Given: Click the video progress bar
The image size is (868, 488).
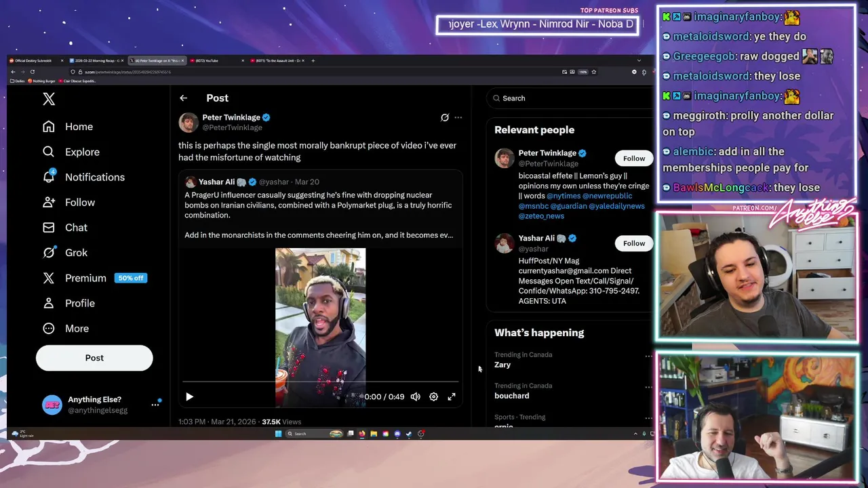Looking at the screenshot, I should pos(320,383).
